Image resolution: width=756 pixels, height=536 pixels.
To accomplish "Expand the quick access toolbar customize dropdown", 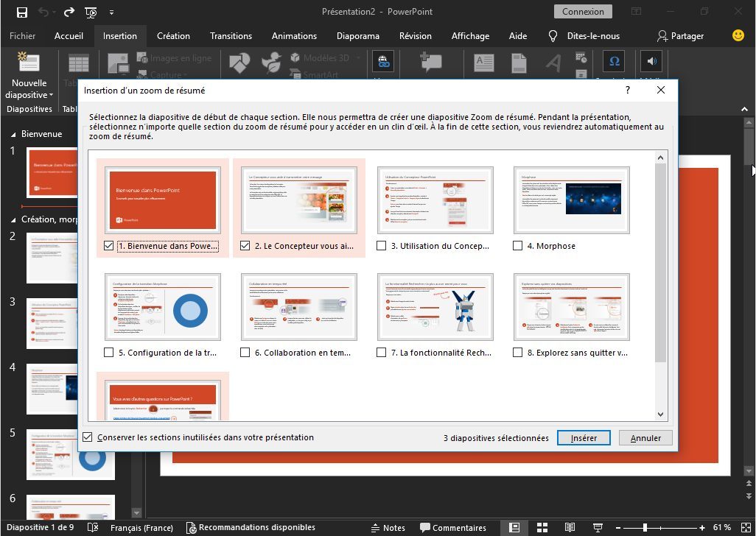I will [x=111, y=13].
